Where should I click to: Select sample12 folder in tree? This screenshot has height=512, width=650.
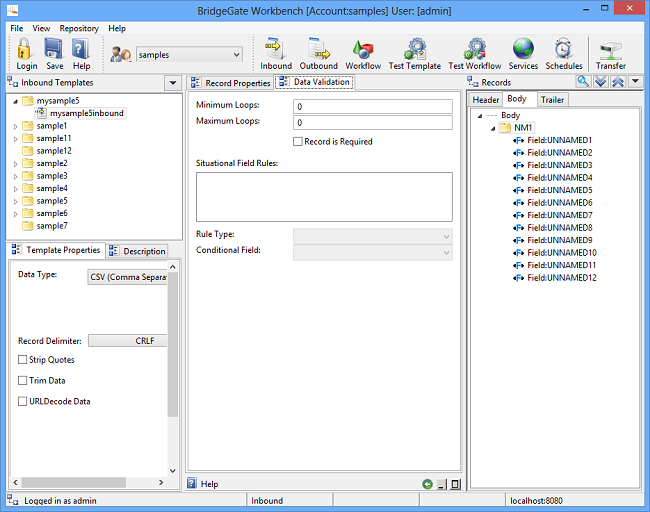(47, 151)
